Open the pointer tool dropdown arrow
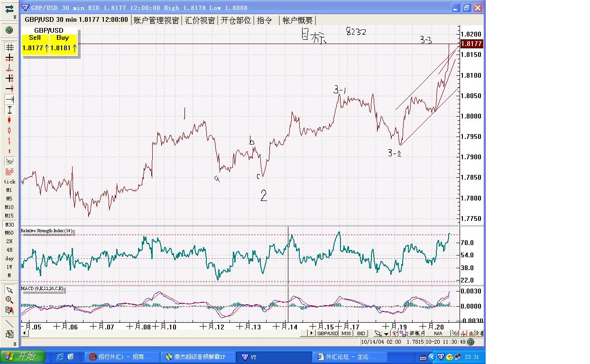This screenshot has width=590, height=364. (x=387, y=334)
